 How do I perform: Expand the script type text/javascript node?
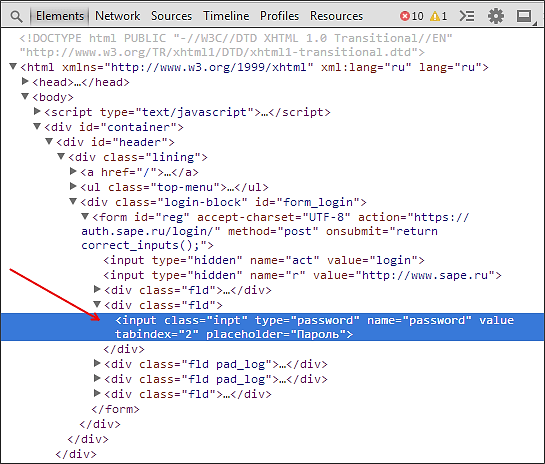[x=37, y=111]
